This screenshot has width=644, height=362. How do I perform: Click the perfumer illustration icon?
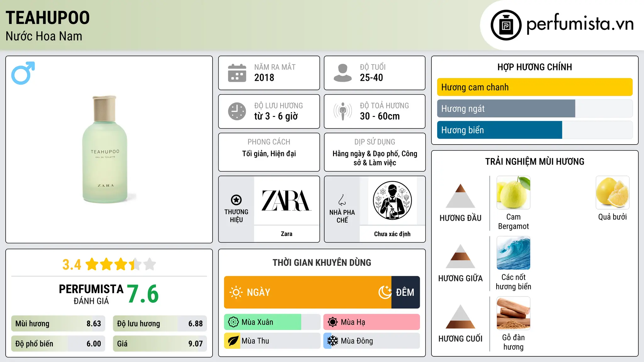click(x=392, y=200)
